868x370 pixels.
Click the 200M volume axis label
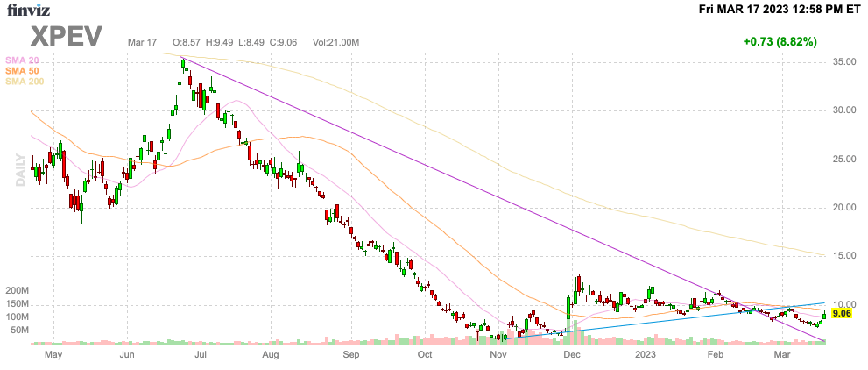point(18,291)
